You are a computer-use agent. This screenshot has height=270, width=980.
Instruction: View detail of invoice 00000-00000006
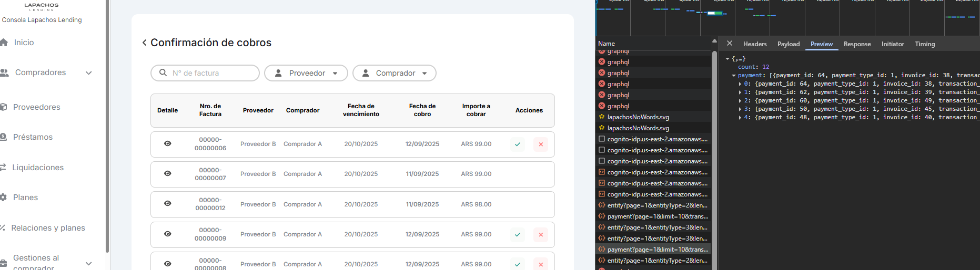click(168, 143)
